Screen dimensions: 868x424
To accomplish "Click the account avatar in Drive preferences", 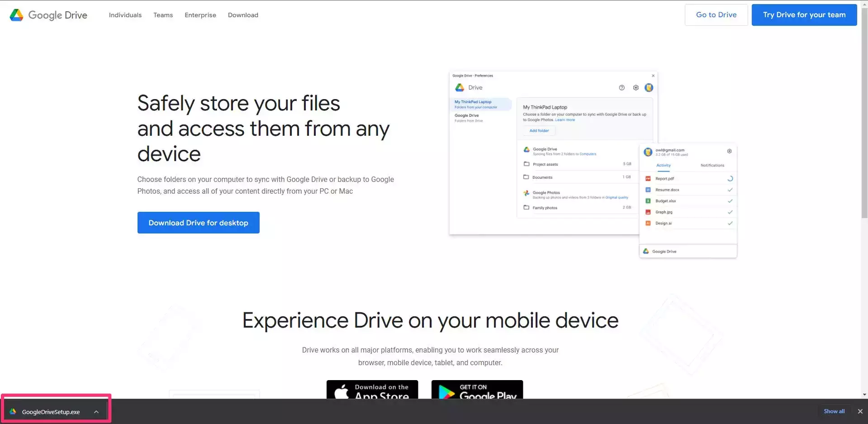I will click(649, 88).
